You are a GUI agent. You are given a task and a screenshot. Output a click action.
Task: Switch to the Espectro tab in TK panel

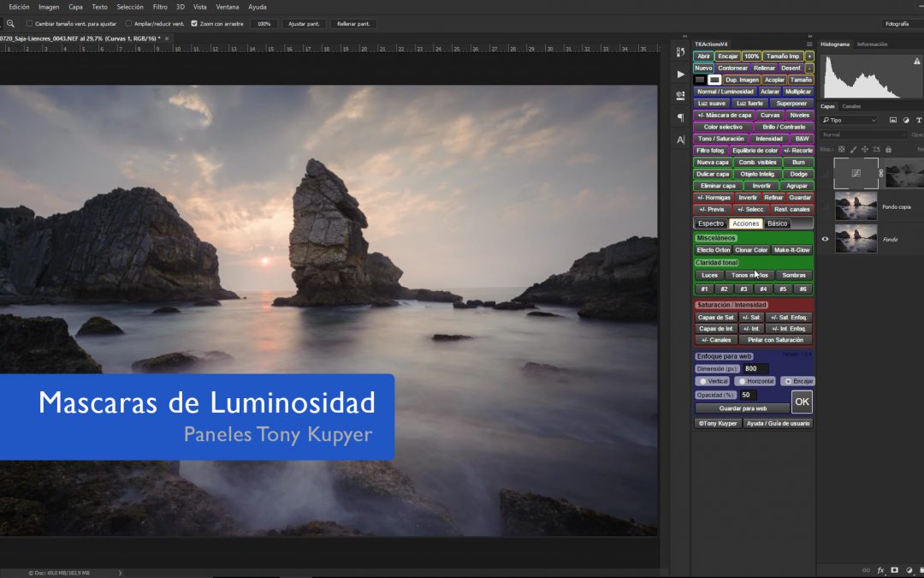click(x=711, y=223)
